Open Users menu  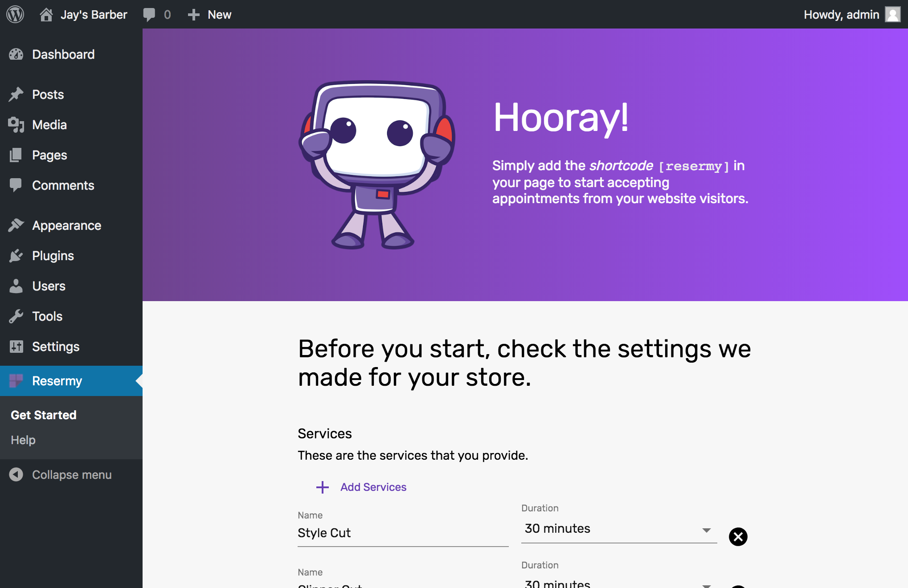(x=71, y=286)
